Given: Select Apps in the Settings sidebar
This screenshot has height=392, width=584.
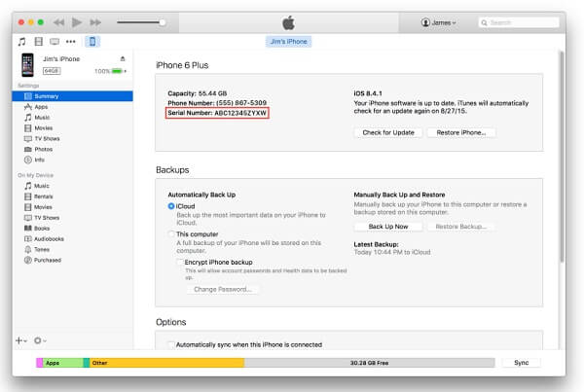Looking at the screenshot, I should (x=41, y=106).
